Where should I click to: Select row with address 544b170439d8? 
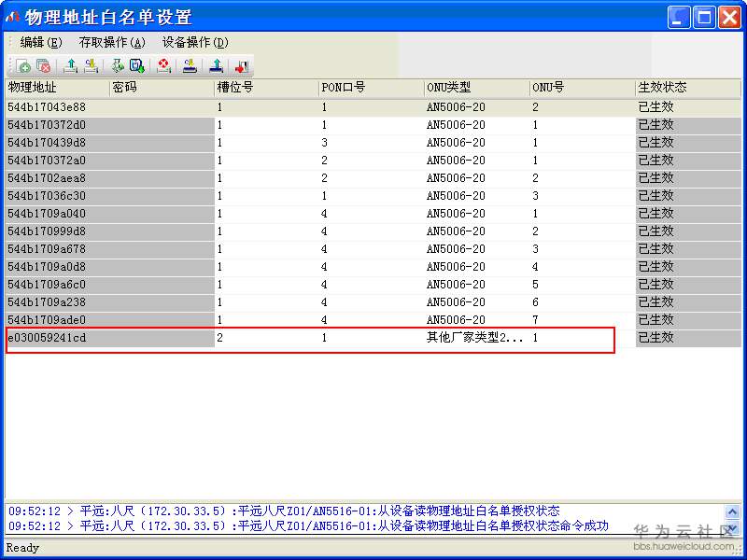point(373,143)
